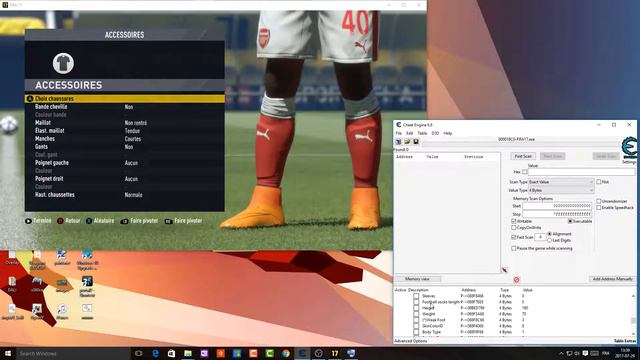
Task: Show hidden system tray icons chevron
Action: click(x=561, y=353)
